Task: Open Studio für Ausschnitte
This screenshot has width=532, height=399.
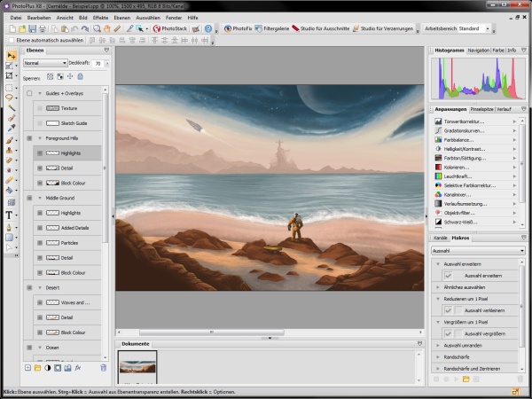Action: point(321,29)
